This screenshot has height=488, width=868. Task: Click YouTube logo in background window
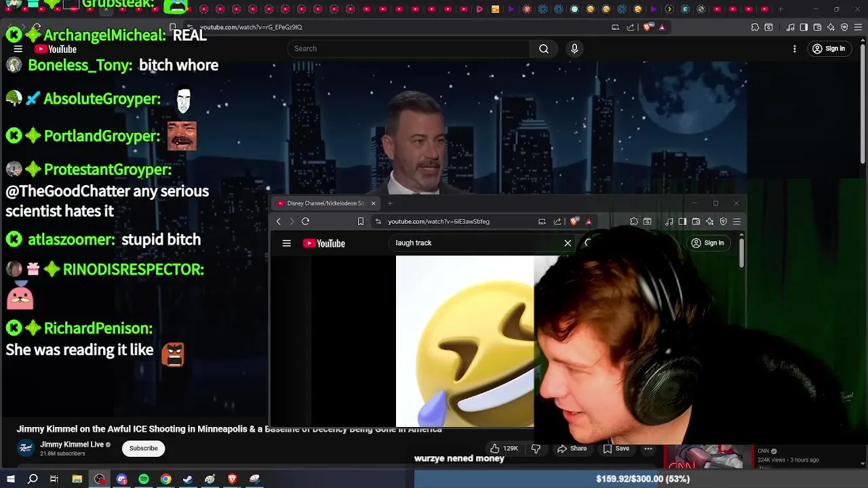point(56,49)
